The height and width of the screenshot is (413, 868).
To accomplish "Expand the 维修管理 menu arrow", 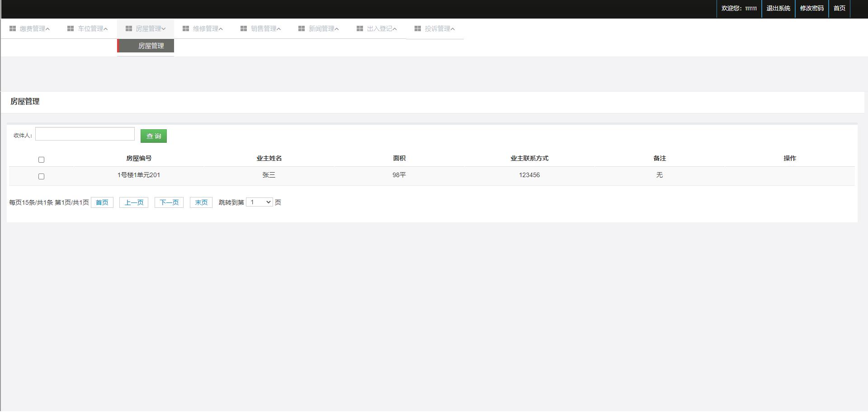I will (221, 29).
